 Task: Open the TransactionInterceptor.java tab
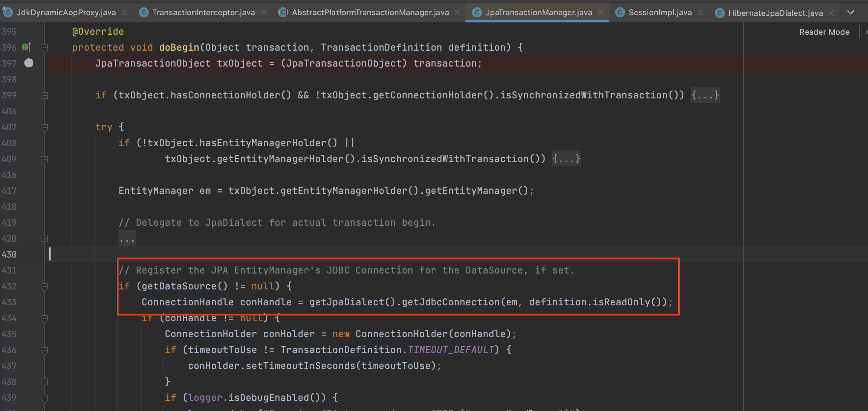203,13
